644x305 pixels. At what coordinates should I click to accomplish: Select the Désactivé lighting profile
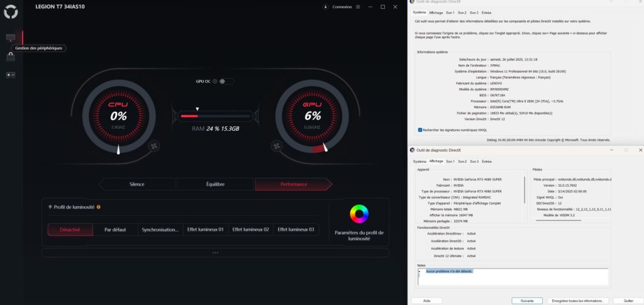coord(70,230)
